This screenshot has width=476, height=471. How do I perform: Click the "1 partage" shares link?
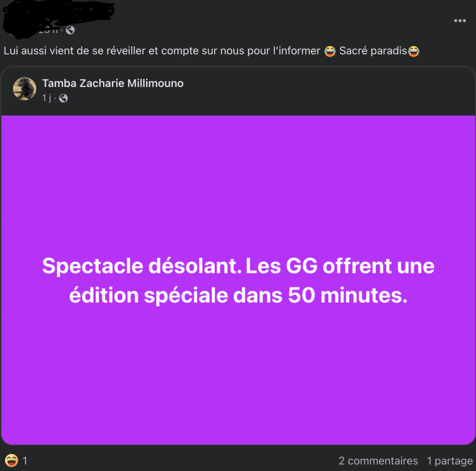coord(450,461)
